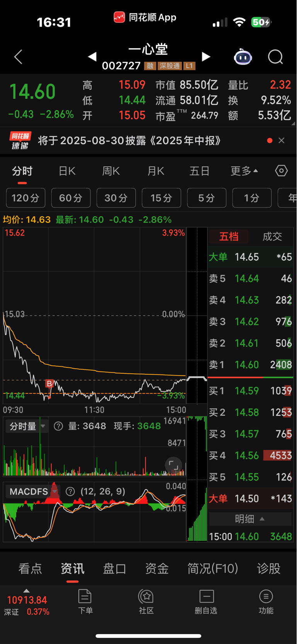The height and width of the screenshot is (644, 297).
Task: Open the 资讯 news tab
Action: [72, 569]
